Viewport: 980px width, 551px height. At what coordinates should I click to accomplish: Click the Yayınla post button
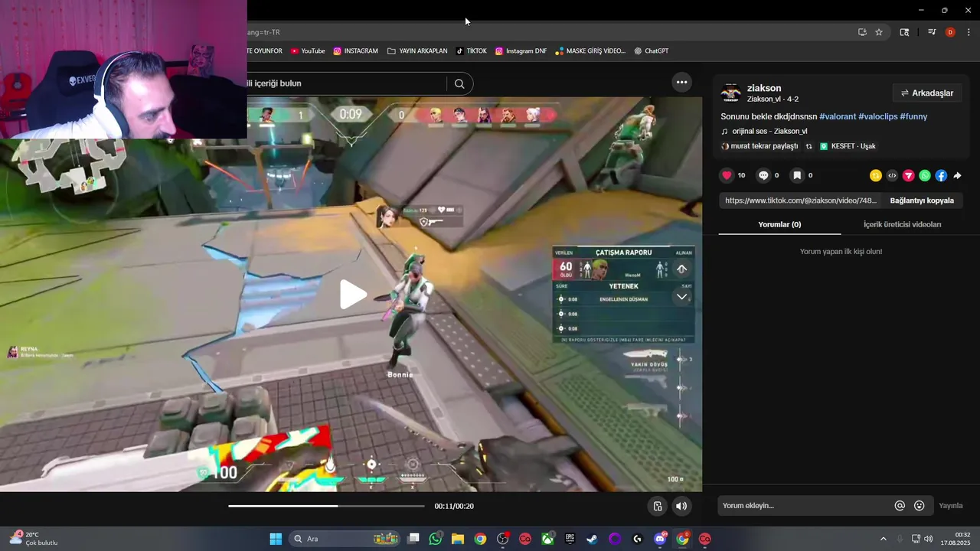click(950, 505)
